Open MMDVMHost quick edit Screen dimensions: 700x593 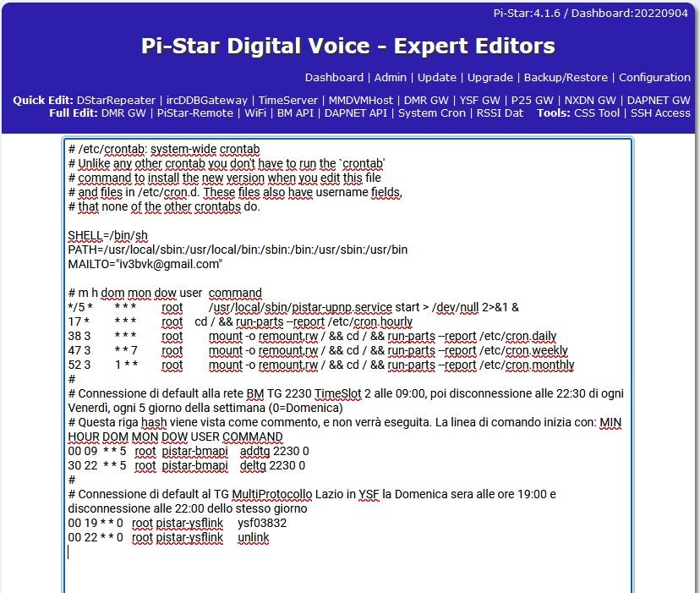(x=361, y=100)
